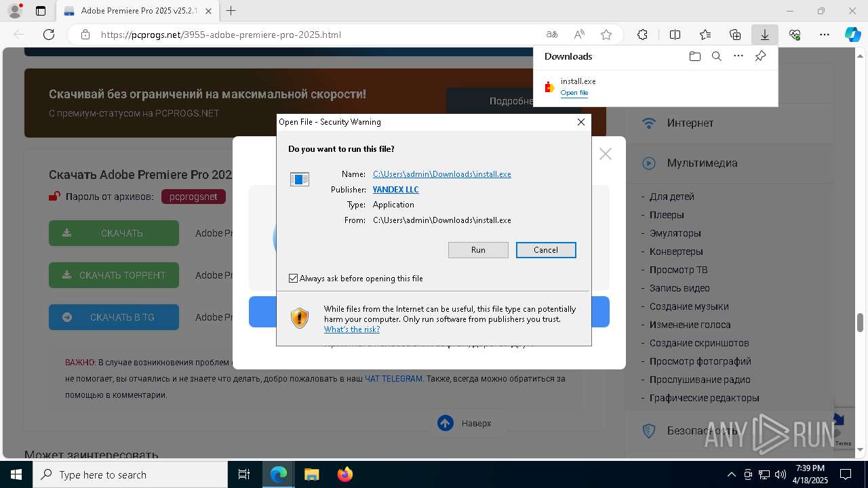The width and height of the screenshot is (868, 488).
Task: Open Edge Settings and more menu
Action: tap(825, 35)
